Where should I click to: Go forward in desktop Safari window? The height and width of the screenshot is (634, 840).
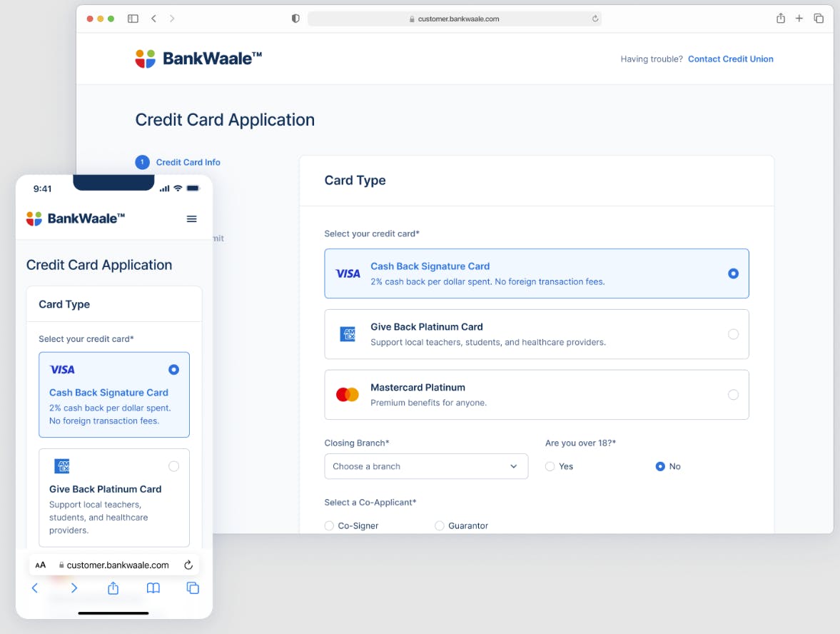tap(172, 19)
